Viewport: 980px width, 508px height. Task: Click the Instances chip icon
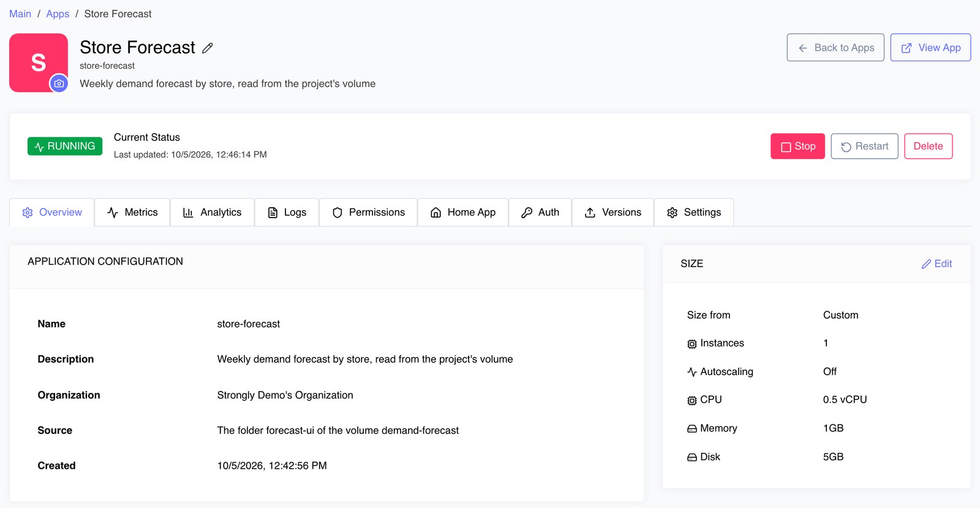coord(692,344)
